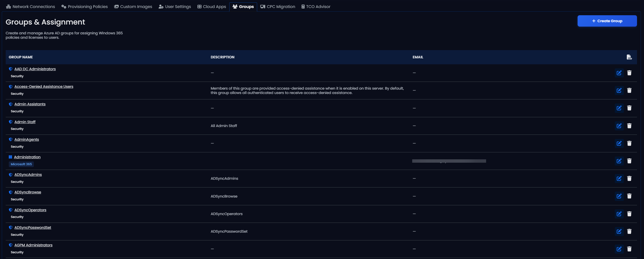Edit the Administration Microsoft 365 group
The height and width of the screenshot is (259, 644).
619,161
